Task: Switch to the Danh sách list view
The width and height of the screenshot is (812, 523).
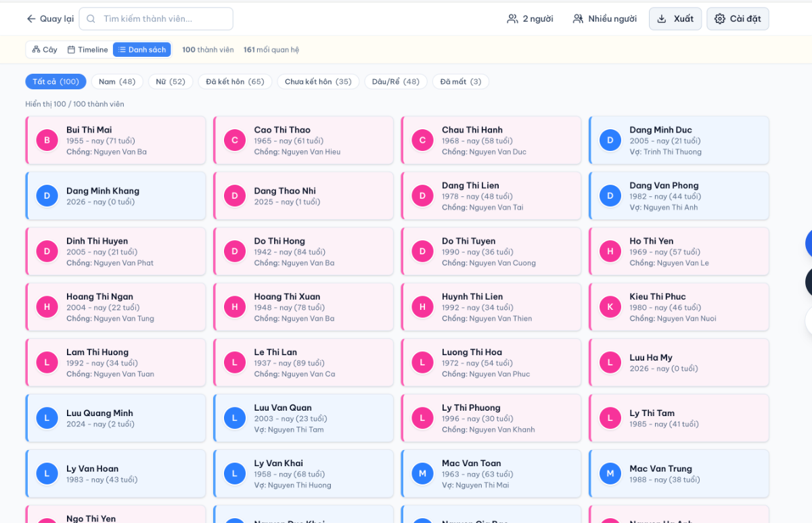Action: (x=142, y=49)
